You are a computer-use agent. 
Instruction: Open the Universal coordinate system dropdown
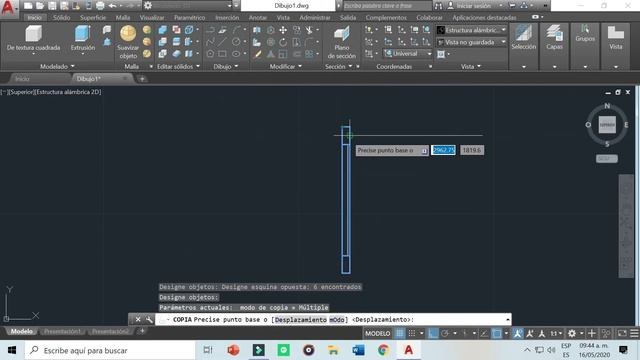[x=407, y=53]
